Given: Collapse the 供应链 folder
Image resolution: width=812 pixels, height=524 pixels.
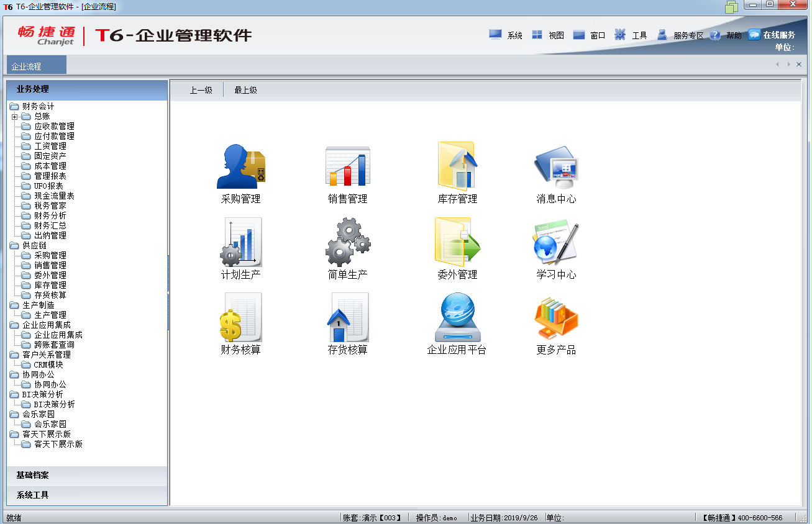Looking at the screenshot, I should point(14,245).
